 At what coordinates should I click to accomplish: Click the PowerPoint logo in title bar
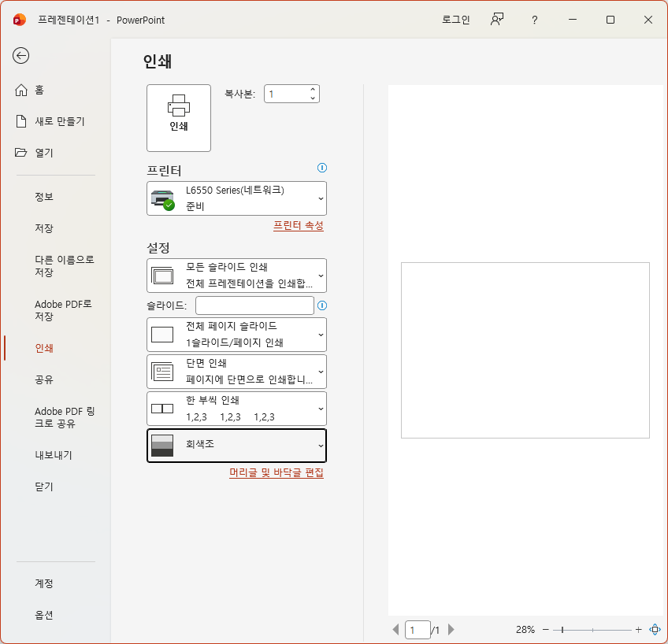pyautogui.click(x=19, y=20)
